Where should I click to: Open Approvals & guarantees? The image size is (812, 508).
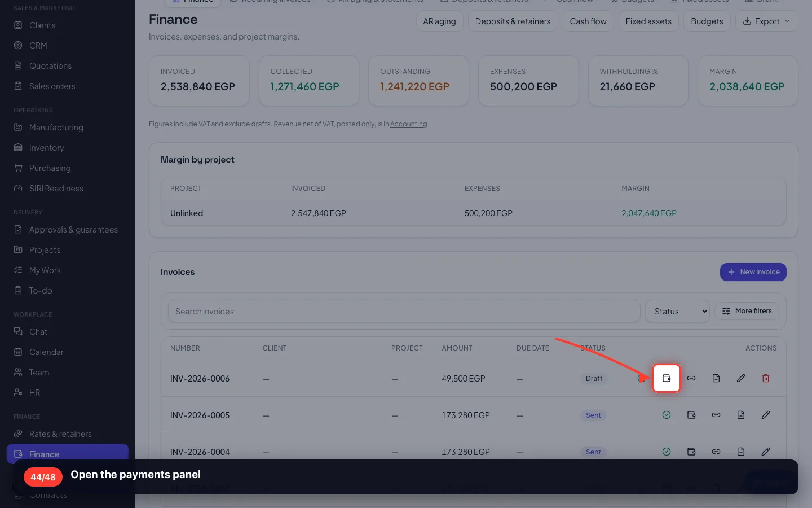point(68,230)
